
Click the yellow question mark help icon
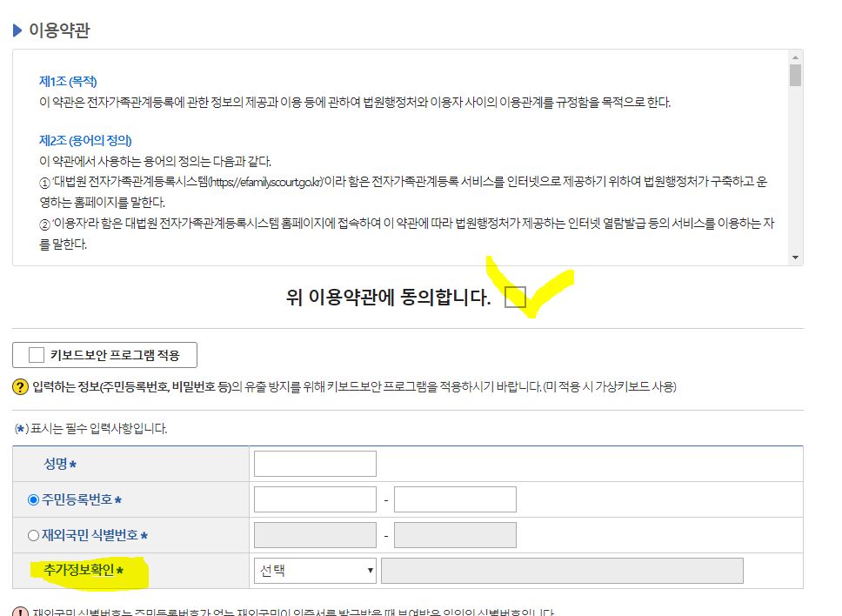click(20, 386)
